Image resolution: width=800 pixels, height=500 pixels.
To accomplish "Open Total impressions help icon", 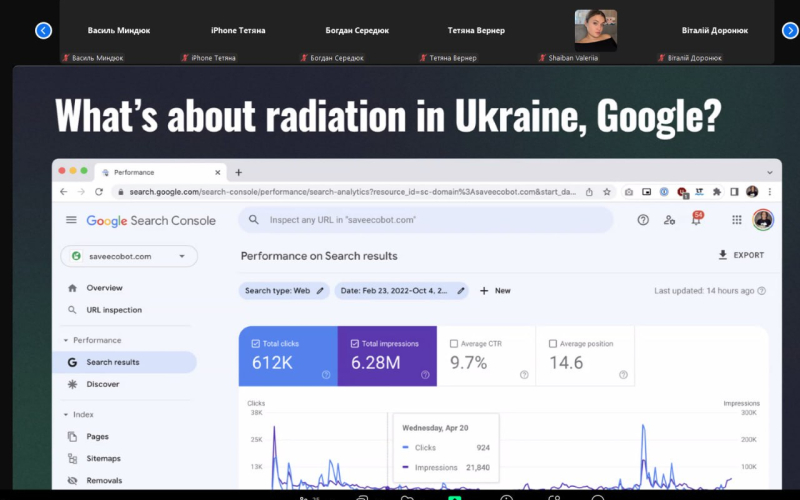I will coord(425,375).
